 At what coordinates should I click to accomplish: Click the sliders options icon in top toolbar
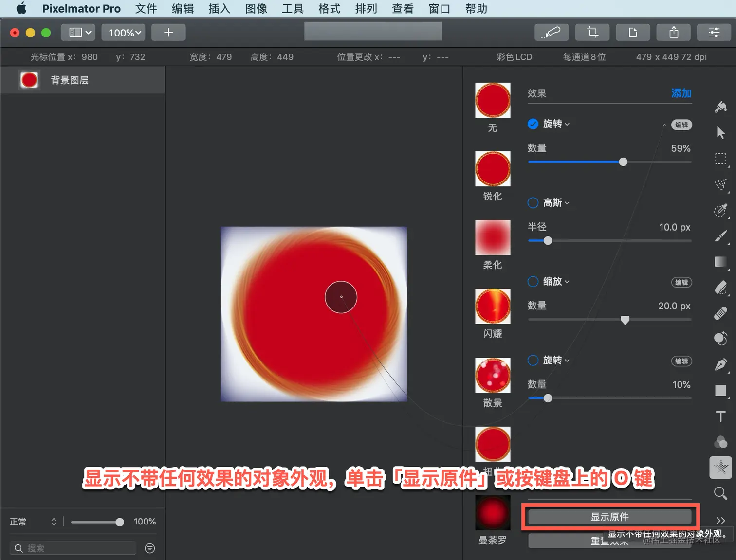[x=714, y=33]
